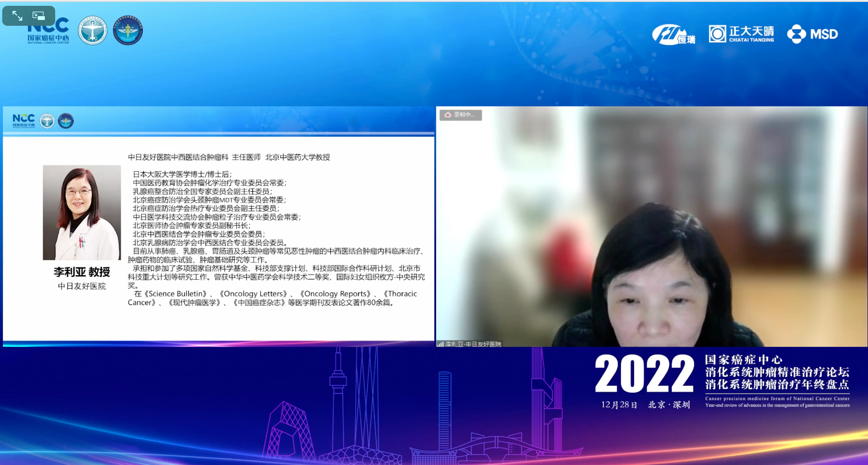Click the Chiatai Tianqing logo

click(x=741, y=34)
